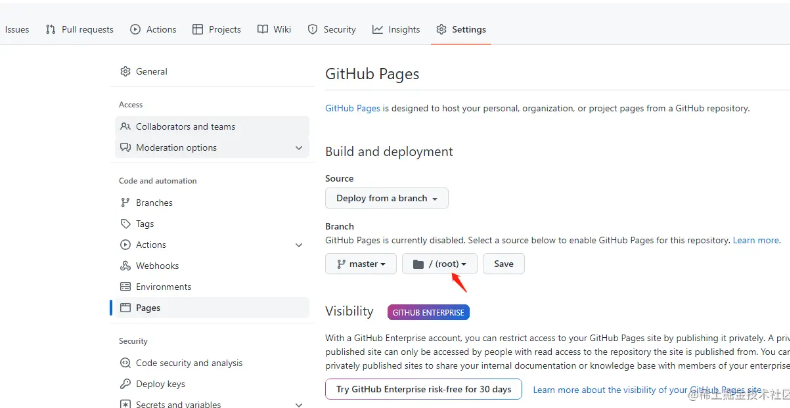Viewport: 790px width, 408px height.
Task: Click the Deploy keys key icon
Action: (x=125, y=384)
